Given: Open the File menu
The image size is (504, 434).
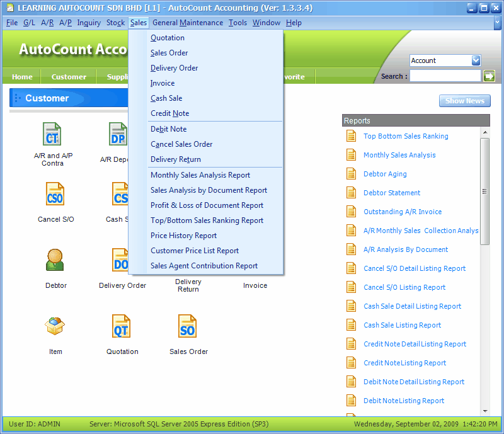Looking at the screenshot, I should click(x=12, y=23).
